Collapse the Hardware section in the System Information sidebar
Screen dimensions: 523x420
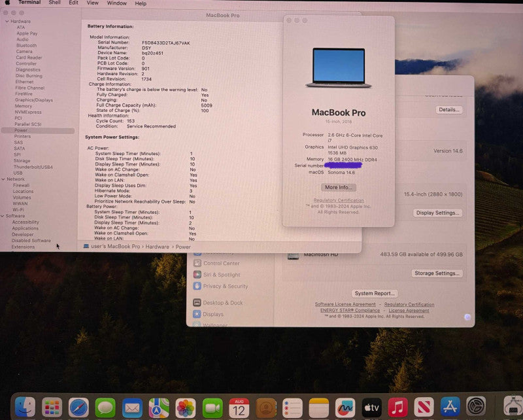pos(7,22)
